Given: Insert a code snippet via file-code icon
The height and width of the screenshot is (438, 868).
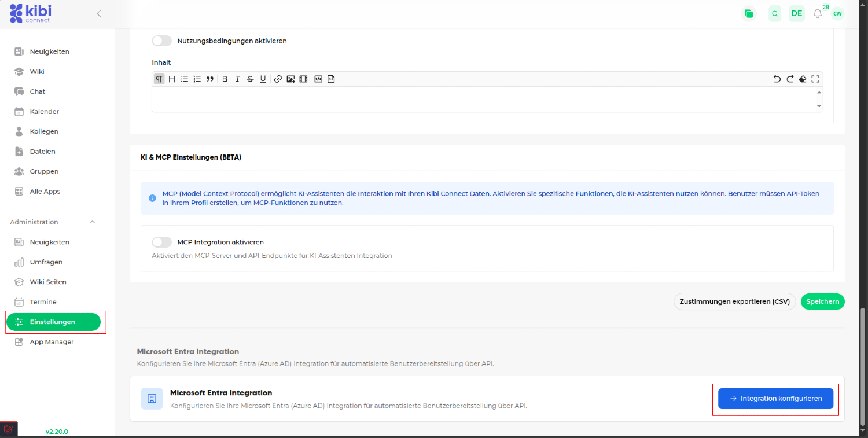Looking at the screenshot, I should pos(331,79).
